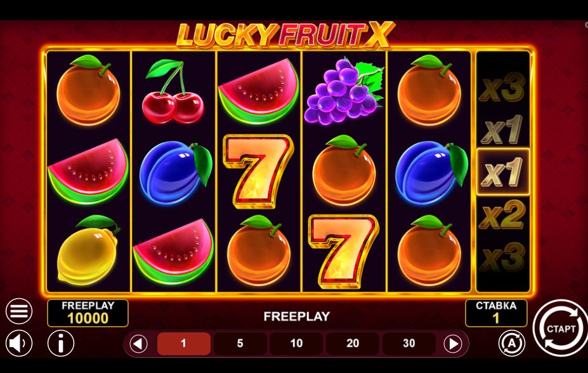Viewport: 588px width, 373px height.
Task: Open the hamburger menu icon
Action: [19, 311]
